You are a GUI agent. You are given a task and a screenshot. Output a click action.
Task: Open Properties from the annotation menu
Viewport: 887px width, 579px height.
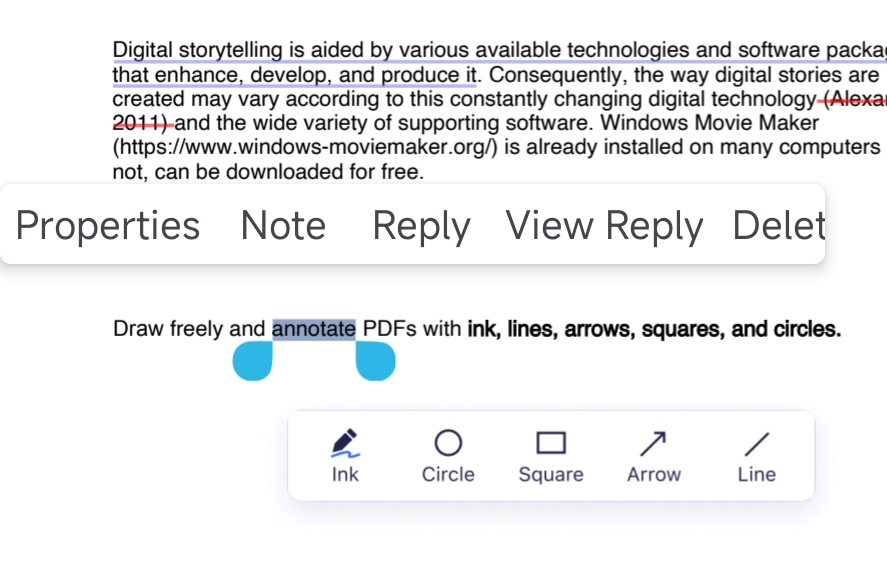(107, 226)
